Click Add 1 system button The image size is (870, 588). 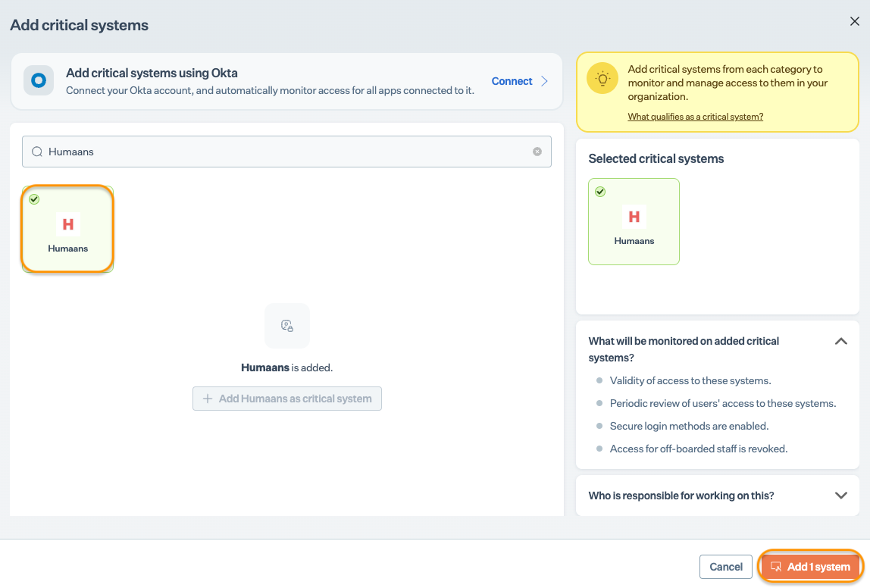810,566
